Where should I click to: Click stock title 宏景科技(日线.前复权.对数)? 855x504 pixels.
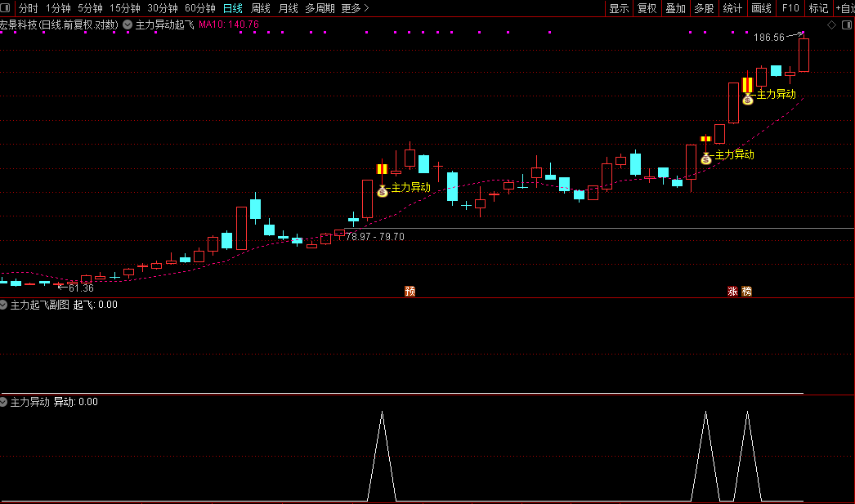pyautogui.click(x=59, y=25)
